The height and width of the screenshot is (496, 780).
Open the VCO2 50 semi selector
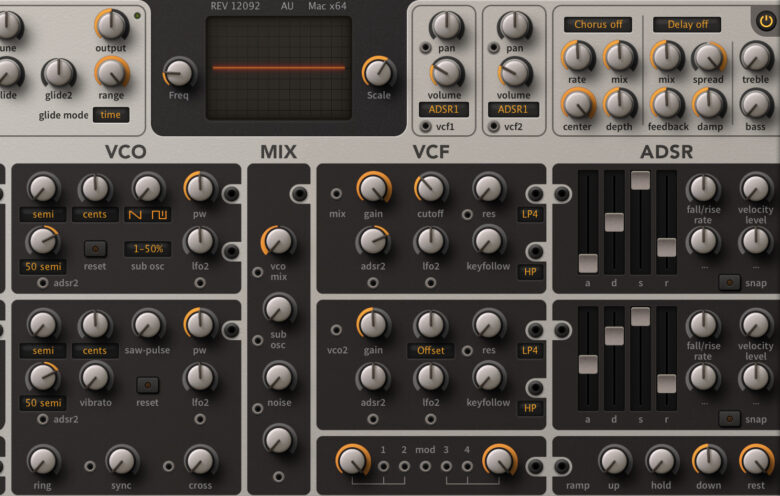(x=43, y=403)
